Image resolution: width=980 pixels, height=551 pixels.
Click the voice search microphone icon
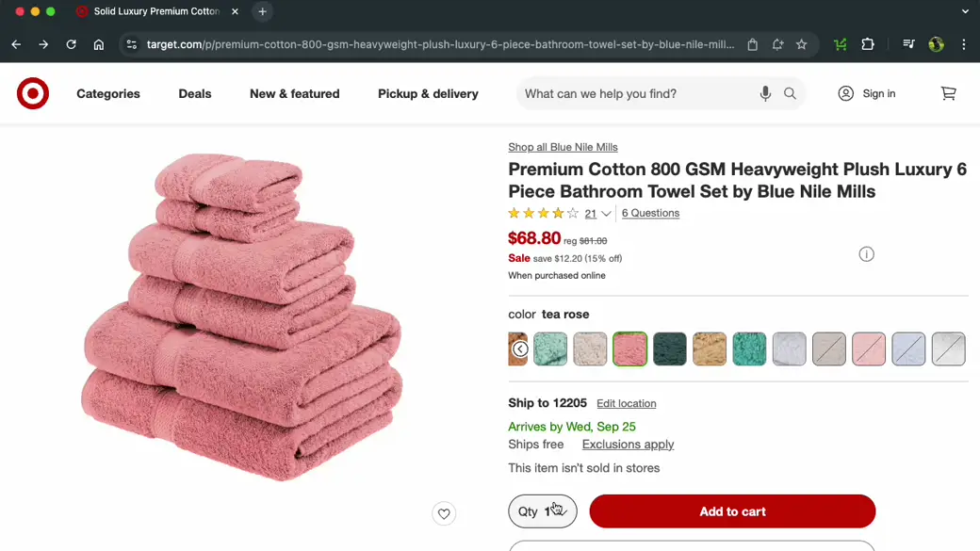point(765,93)
